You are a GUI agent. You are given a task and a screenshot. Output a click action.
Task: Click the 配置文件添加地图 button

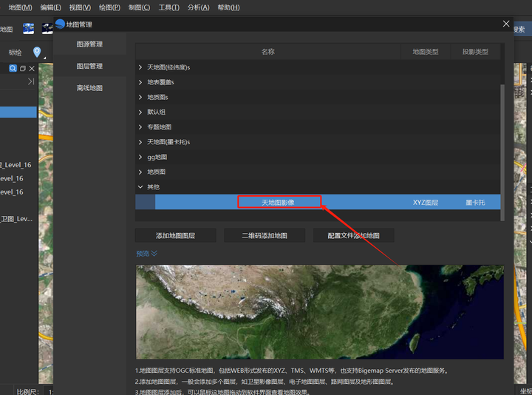click(353, 235)
